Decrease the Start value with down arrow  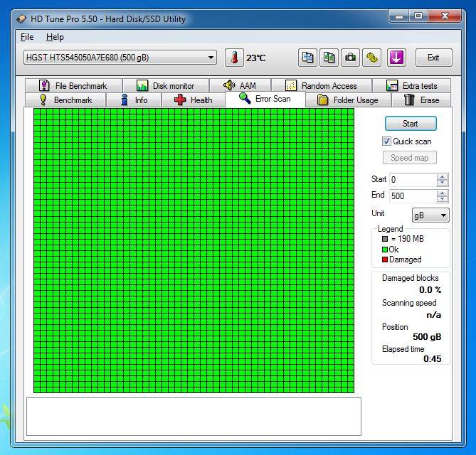443,183
